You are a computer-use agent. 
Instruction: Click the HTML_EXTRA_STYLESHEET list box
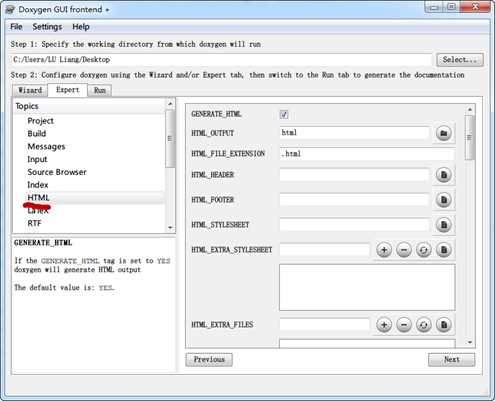coord(367,287)
